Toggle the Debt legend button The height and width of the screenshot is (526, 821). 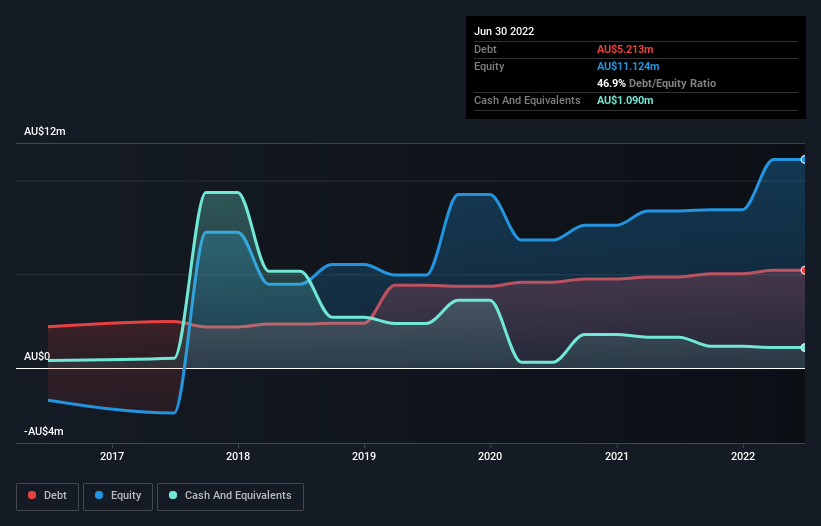point(47,496)
